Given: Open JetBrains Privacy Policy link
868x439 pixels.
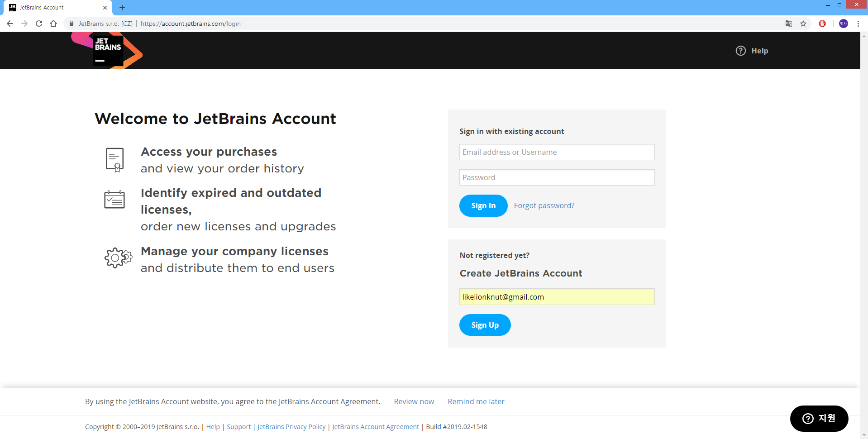Looking at the screenshot, I should (291, 427).
